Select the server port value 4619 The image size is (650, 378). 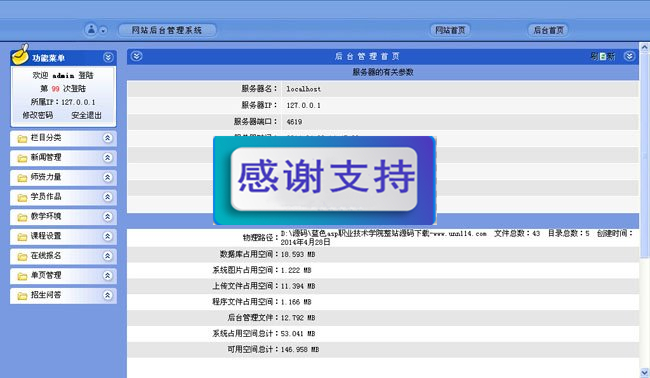(x=294, y=122)
